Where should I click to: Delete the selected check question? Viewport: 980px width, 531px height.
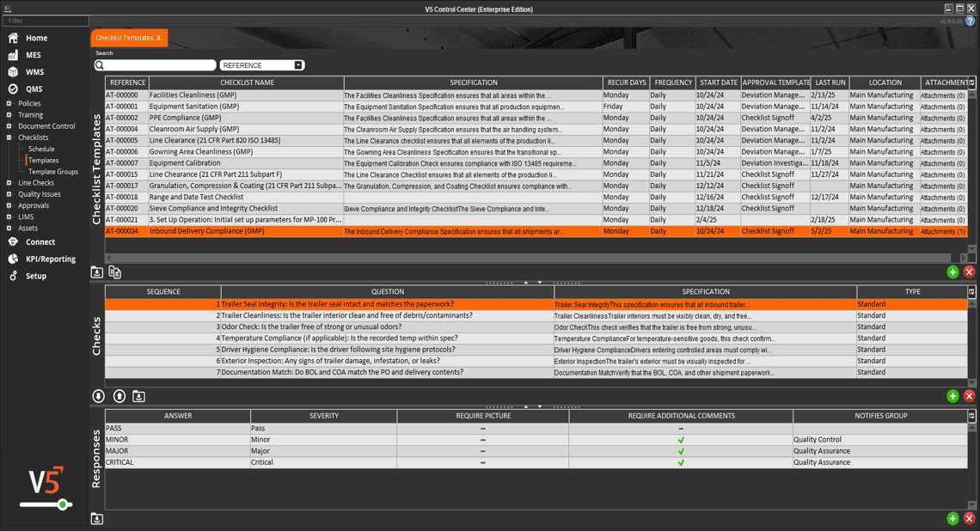970,396
